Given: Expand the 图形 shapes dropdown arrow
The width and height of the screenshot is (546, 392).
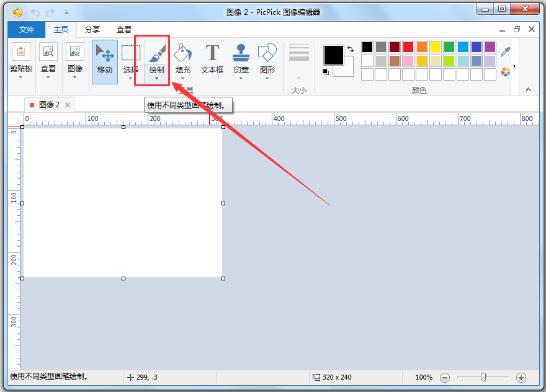Looking at the screenshot, I should [x=267, y=78].
